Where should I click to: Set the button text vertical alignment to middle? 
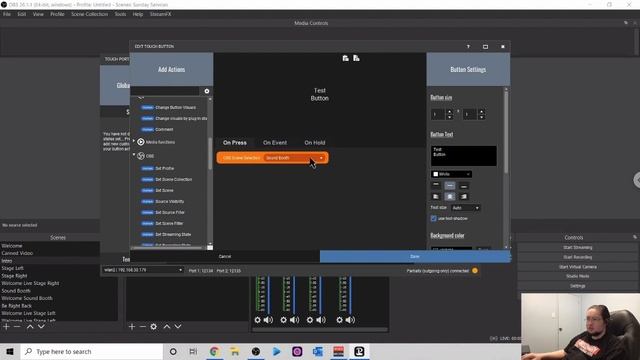coord(450,186)
